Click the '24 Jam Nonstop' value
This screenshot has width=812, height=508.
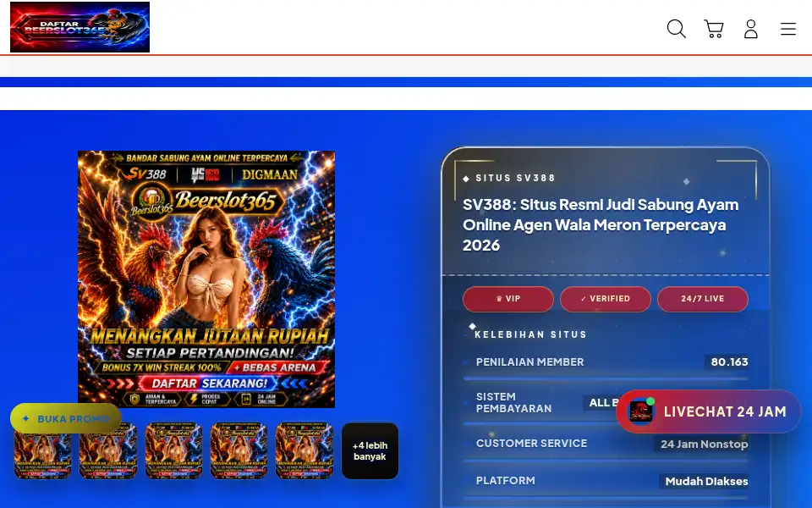click(x=704, y=444)
